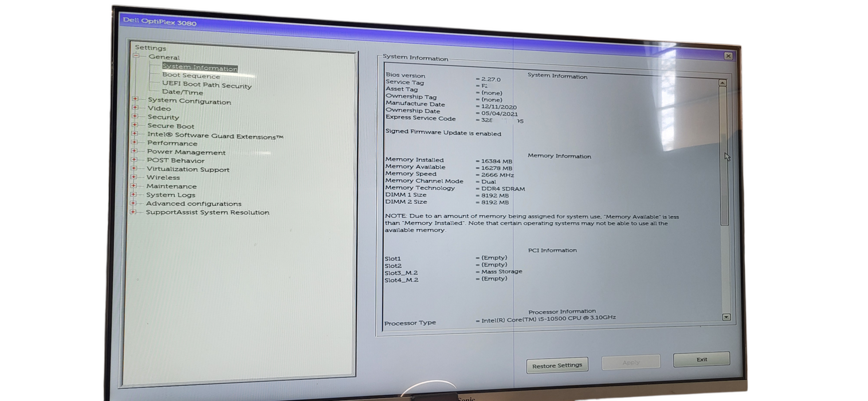Click Restore Settings button
868x401 pixels.
click(557, 365)
